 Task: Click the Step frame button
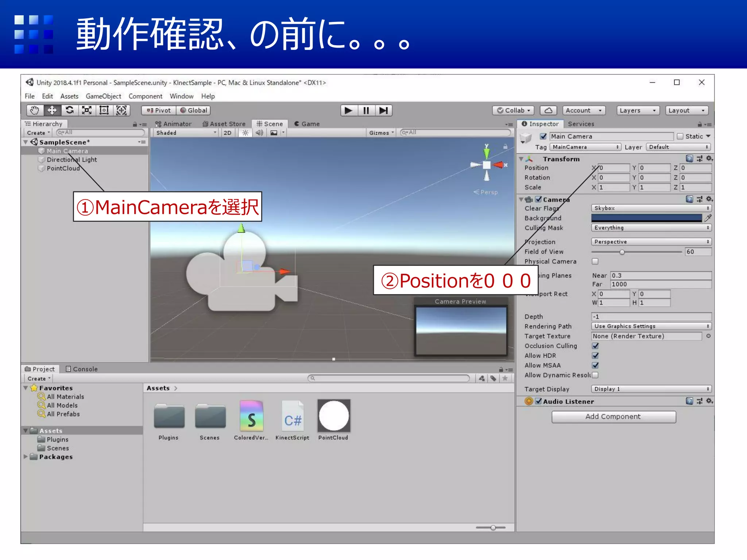(x=383, y=110)
